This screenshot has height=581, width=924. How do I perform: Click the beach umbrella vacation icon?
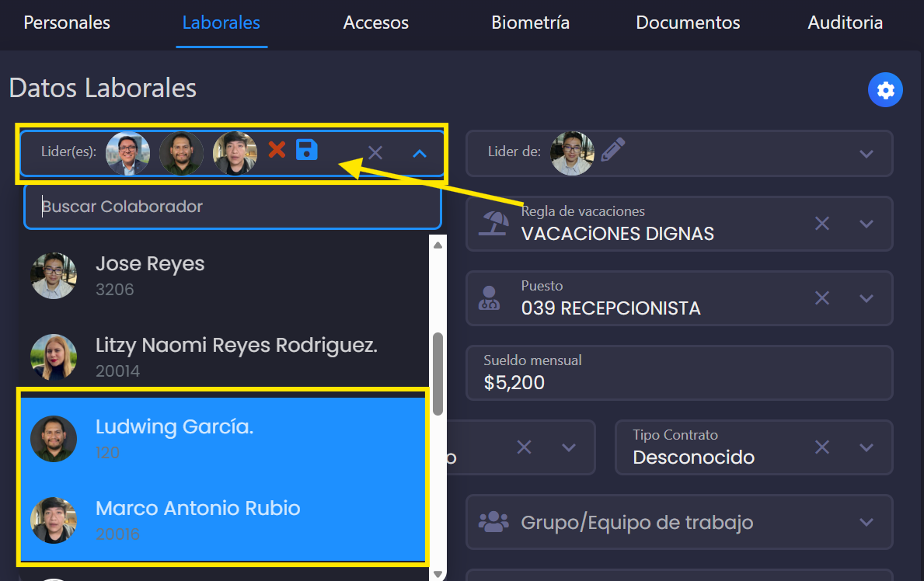(x=493, y=224)
